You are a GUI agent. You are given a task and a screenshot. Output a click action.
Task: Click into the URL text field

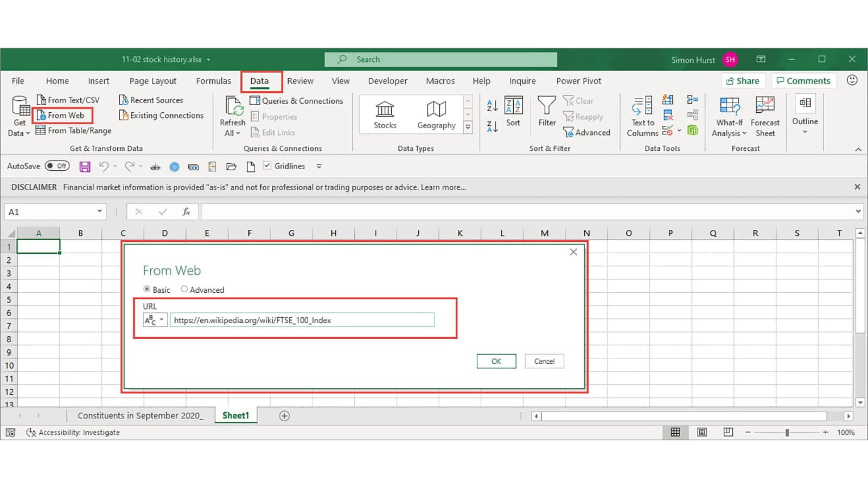[302, 320]
